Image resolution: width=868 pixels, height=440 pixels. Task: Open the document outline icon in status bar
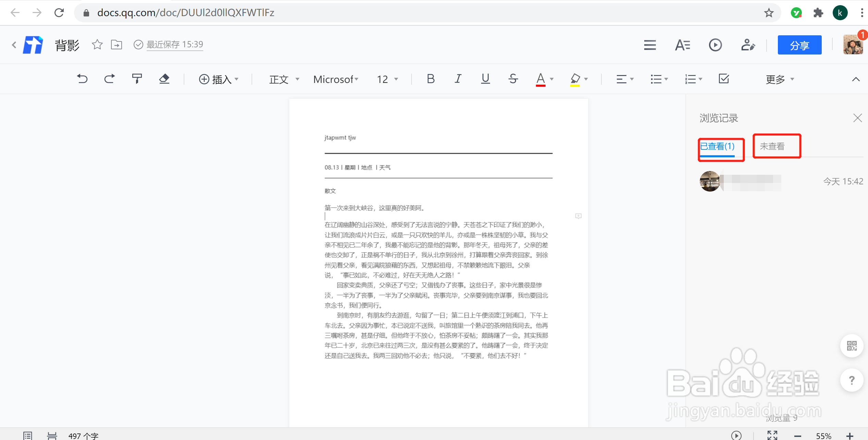[x=28, y=435]
